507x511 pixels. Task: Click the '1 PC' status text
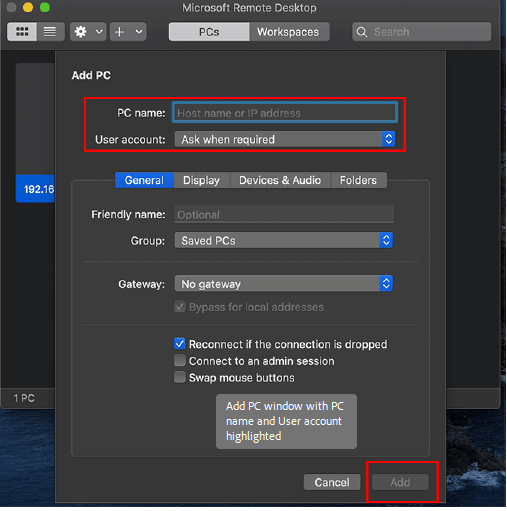[x=24, y=398]
